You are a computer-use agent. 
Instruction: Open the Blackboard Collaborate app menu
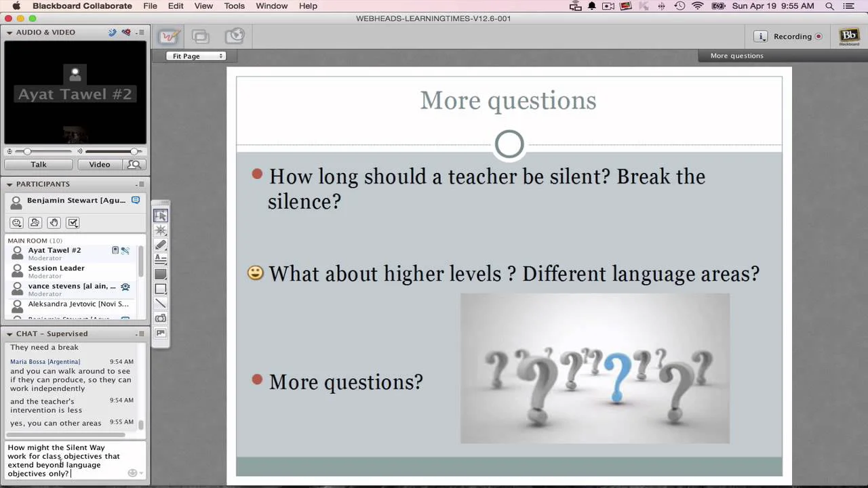(83, 6)
